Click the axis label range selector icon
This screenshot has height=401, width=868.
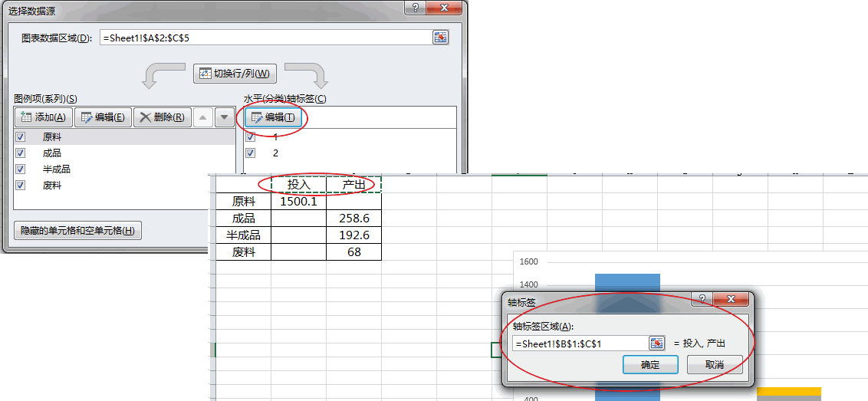point(656,343)
